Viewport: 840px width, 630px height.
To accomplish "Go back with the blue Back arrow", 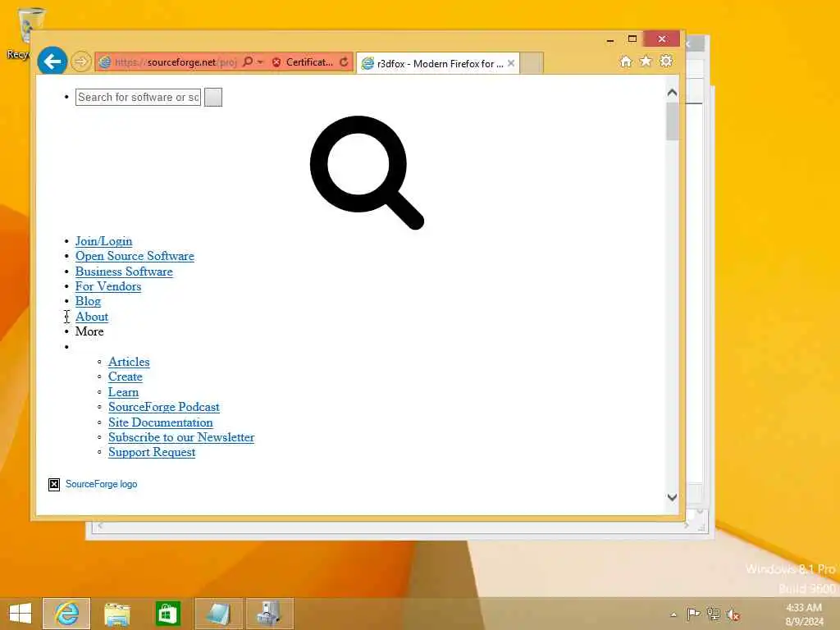I will (x=52, y=62).
